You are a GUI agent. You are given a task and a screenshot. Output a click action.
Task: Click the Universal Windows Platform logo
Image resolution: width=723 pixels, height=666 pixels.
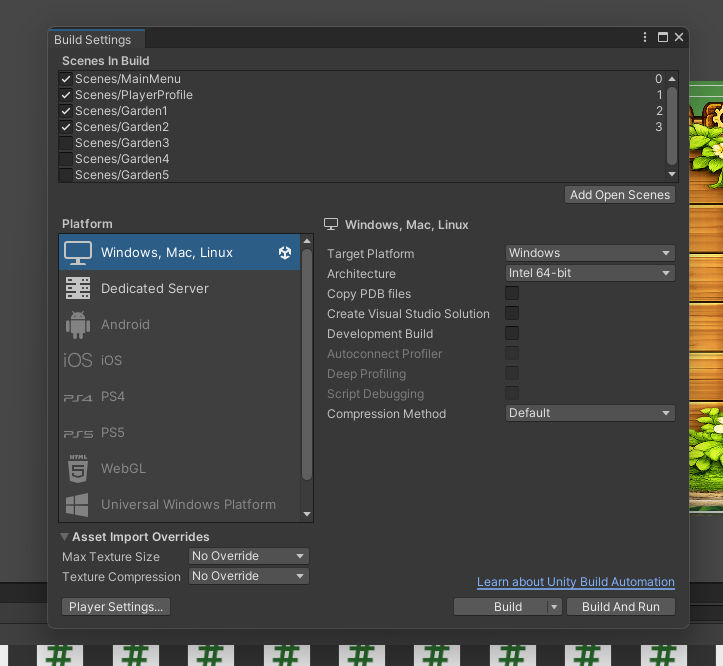(x=77, y=505)
